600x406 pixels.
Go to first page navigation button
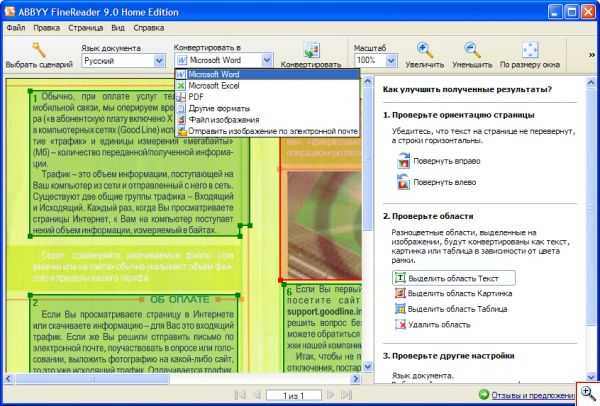[x=240, y=395]
